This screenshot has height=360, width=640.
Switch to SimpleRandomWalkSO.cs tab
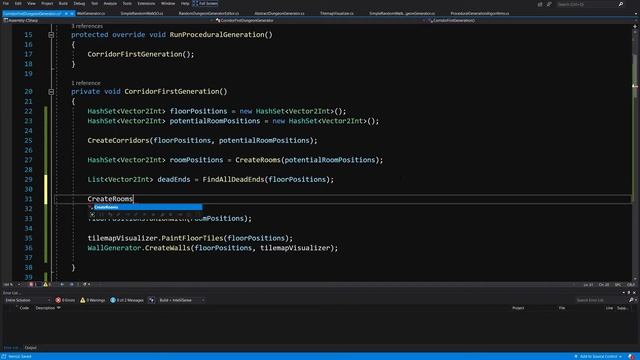click(x=142, y=13)
